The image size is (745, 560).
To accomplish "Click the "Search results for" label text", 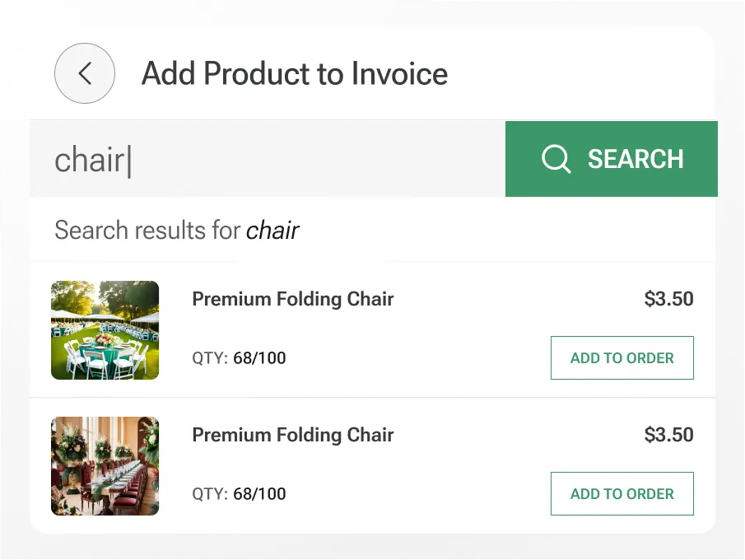I will [148, 230].
